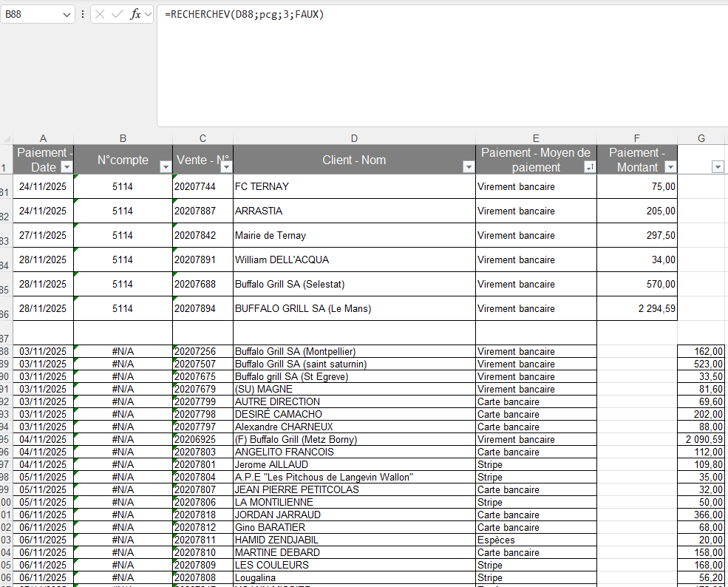728x587 pixels.
Task: Select the amount cell 2 294,59
Action: [x=637, y=308]
